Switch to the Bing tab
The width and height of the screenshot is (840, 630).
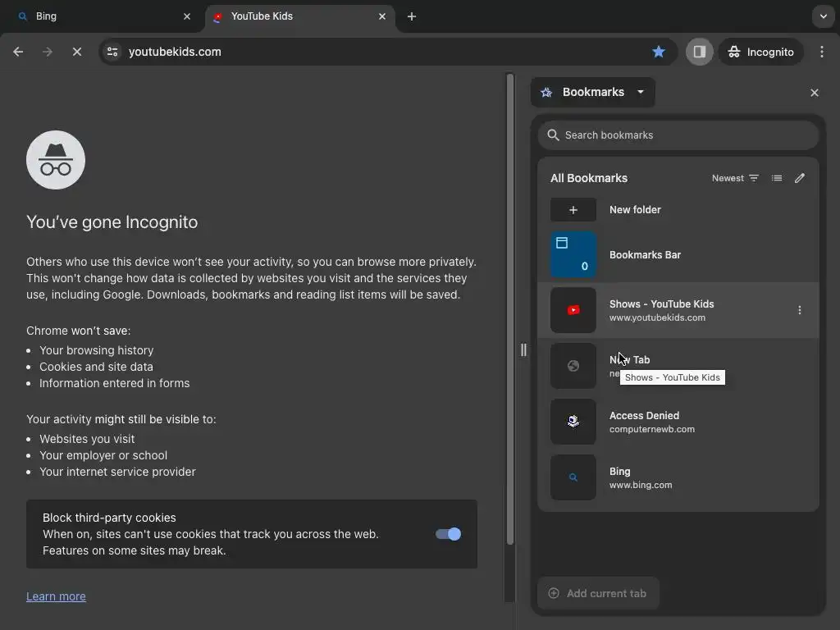[102, 16]
